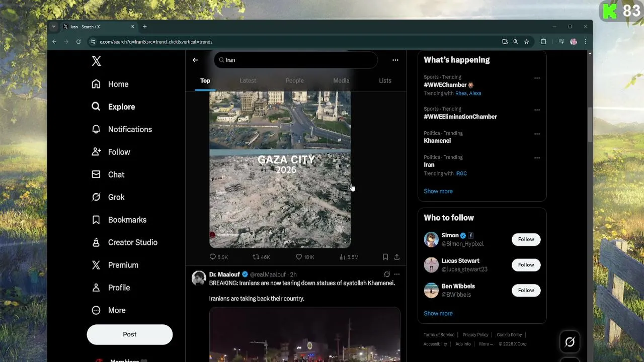Follow Ben Wibbels
This screenshot has width=644, height=362.
(x=526, y=290)
